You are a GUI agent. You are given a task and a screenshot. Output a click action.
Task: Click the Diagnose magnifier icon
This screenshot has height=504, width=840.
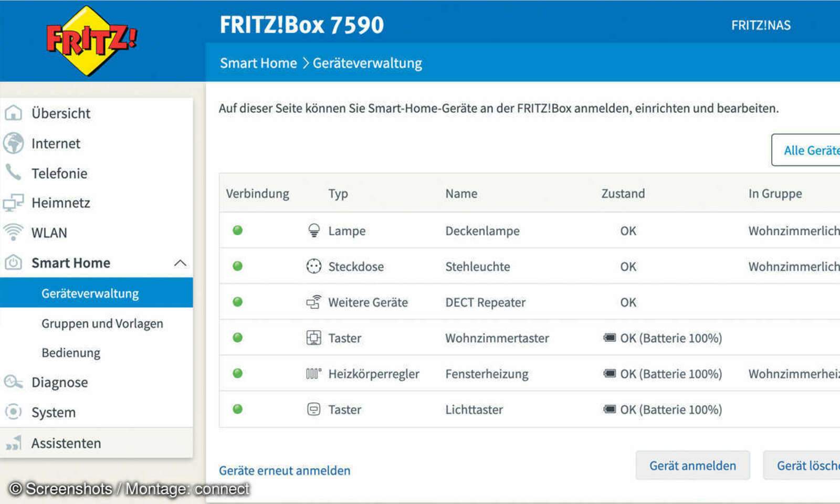[12, 382]
